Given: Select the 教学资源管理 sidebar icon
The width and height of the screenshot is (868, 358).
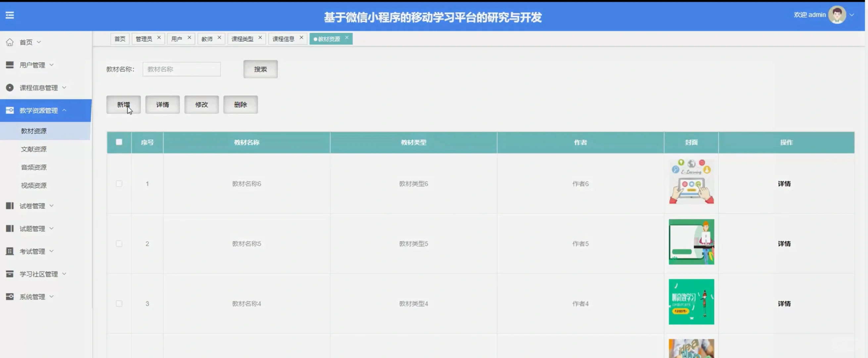Looking at the screenshot, I should [x=9, y=110].
